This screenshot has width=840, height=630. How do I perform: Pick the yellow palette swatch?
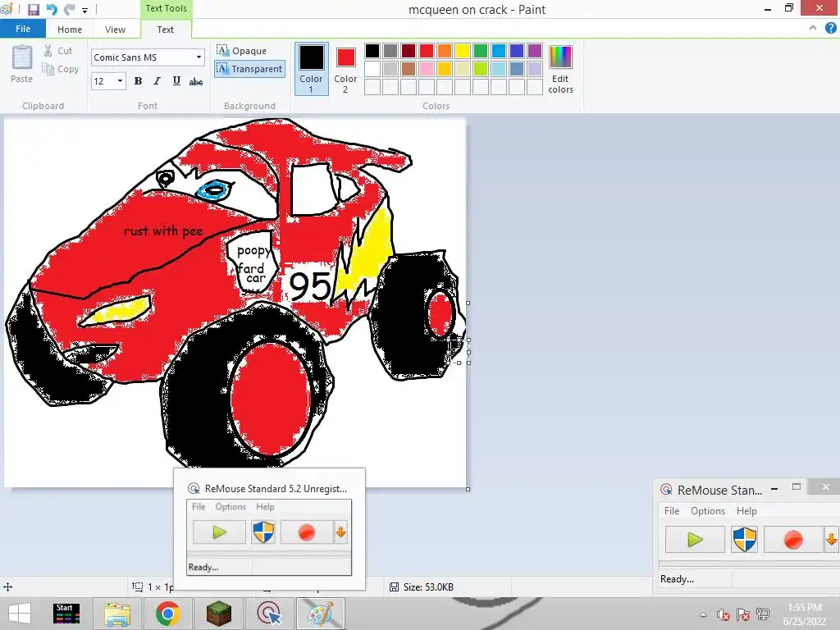tap(463, 51)
